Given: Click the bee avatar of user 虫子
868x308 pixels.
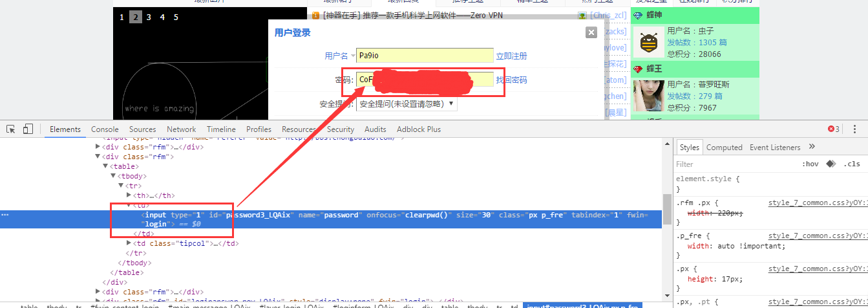Looking at the screenshot, I should pyautogui.click(x=648, y=43).
